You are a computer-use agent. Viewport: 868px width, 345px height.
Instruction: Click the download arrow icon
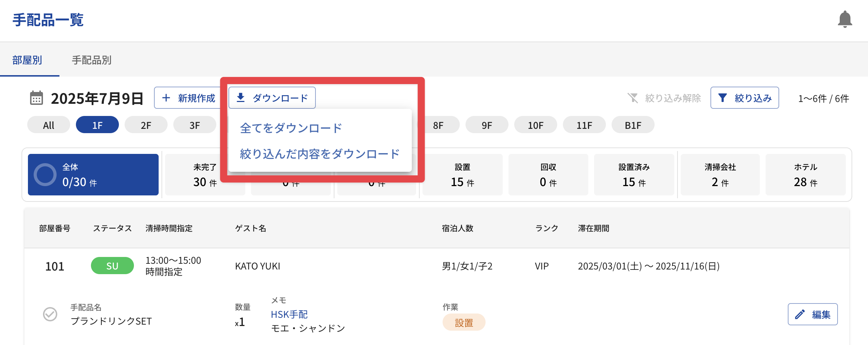[x=241, y=97]
